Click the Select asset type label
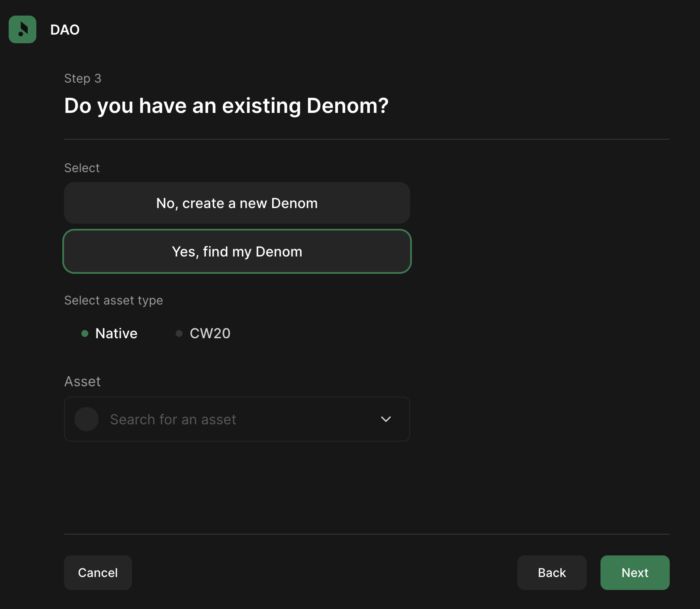Viewport: 700px width, 609px height. pos(113,300)
